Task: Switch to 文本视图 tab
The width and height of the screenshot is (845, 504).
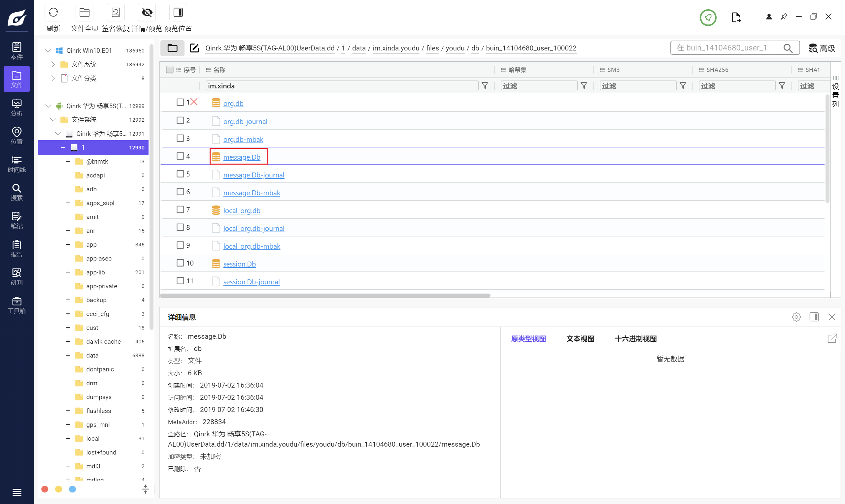Action: tap(580, 339)
